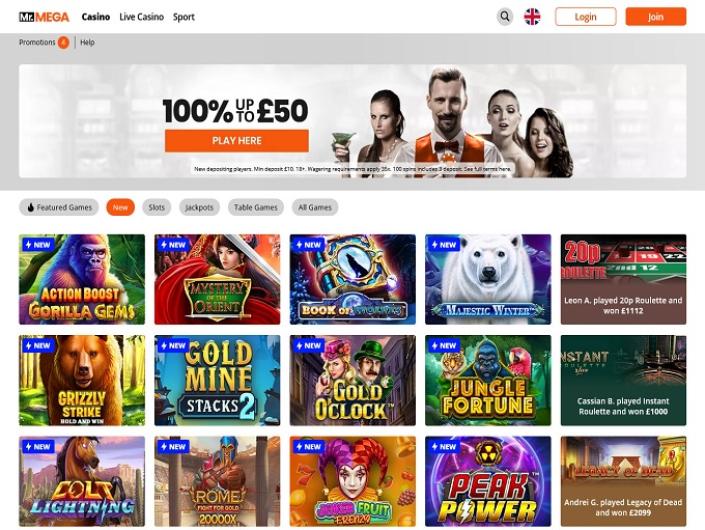The image size is (705, 530).
Task: Open the Promotions notification badge
Action: [63, 42]
